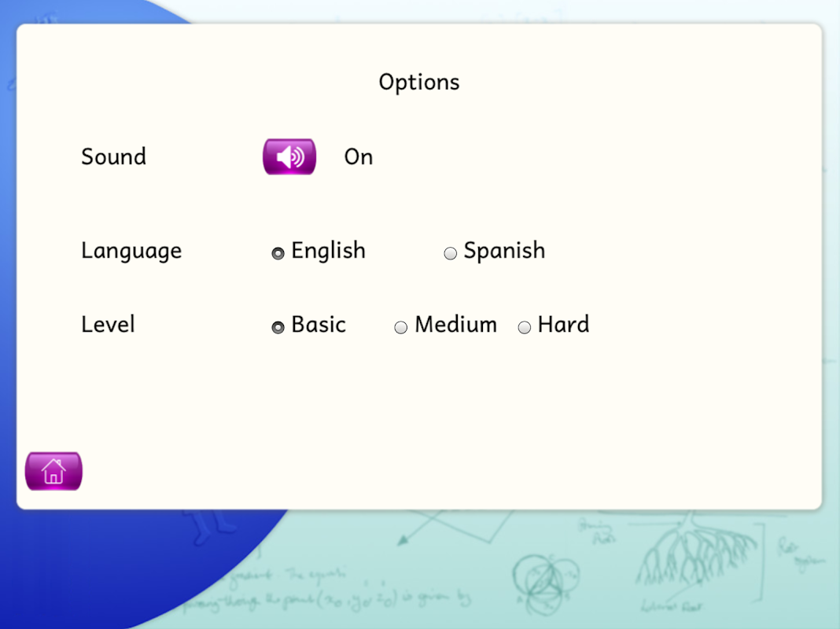Viewport: 840px width, 629px height.
Task: Select the English language radio circle
Action: [x=278, y=253]
